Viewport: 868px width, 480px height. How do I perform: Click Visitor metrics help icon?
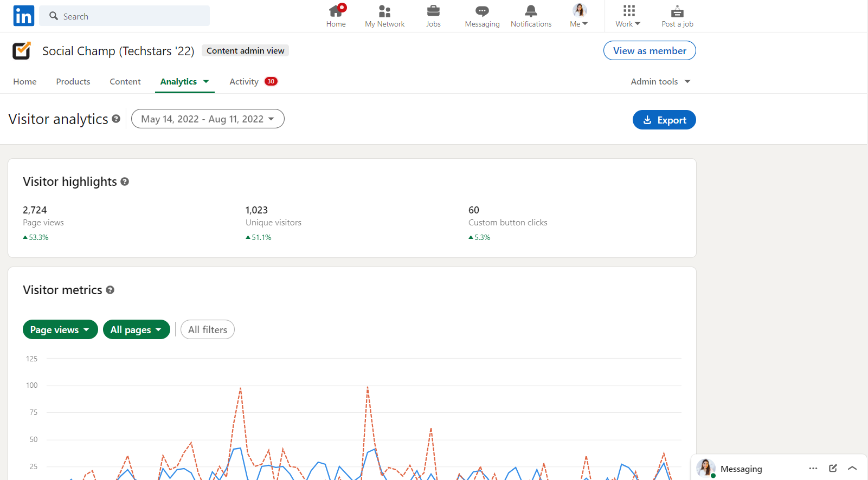pos(110,290)
